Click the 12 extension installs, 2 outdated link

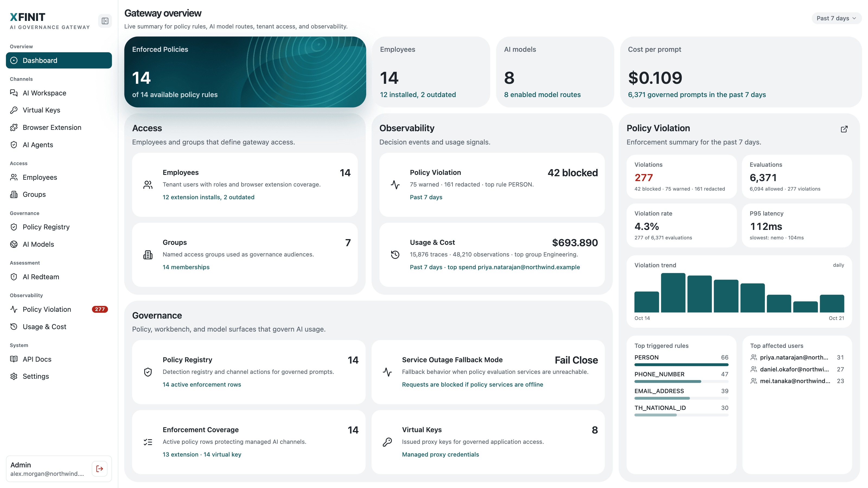[208, 197]
